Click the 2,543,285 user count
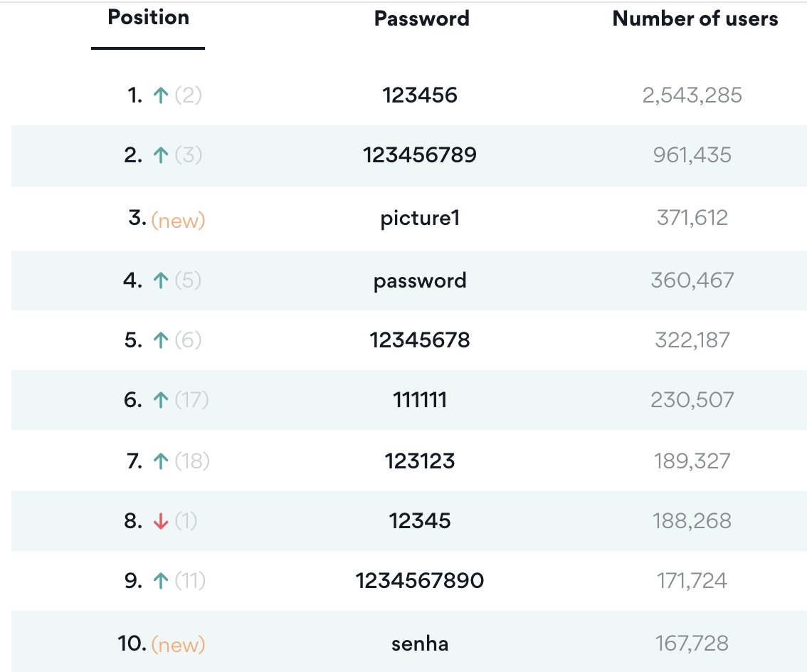Viewport: 807px width, 672px height. point(692,95)
